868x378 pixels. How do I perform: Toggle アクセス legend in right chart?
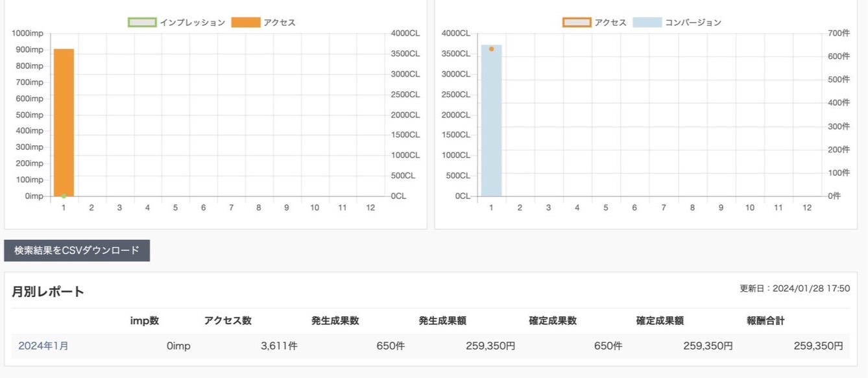point(594,23)
